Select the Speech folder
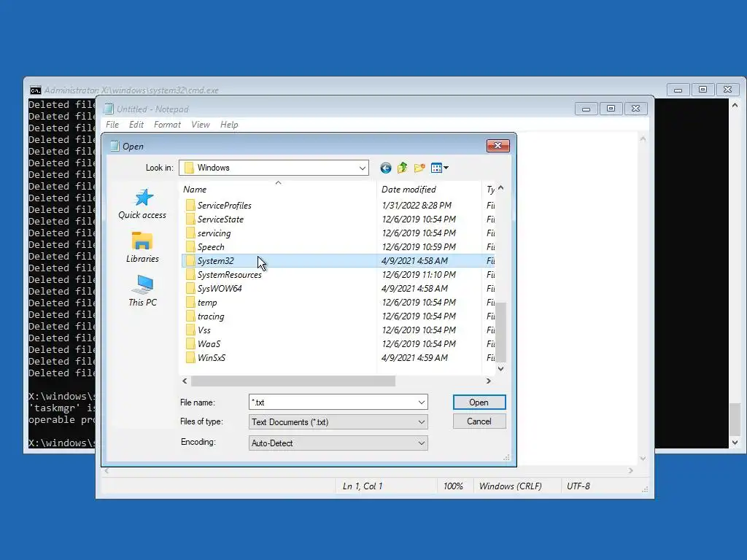The height and width of the screenshot is (560, 747). (211, 246)
